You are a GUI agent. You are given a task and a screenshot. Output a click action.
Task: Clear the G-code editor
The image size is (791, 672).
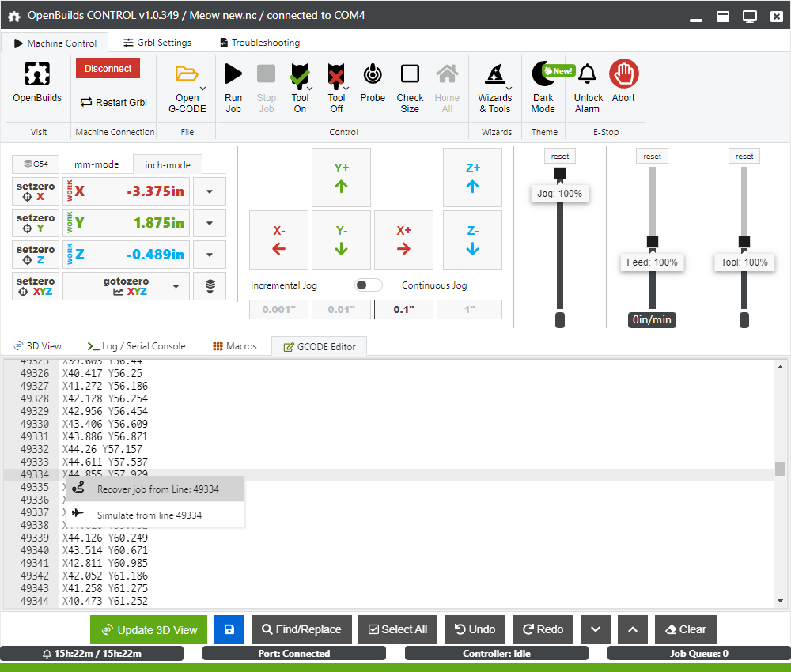686,629
